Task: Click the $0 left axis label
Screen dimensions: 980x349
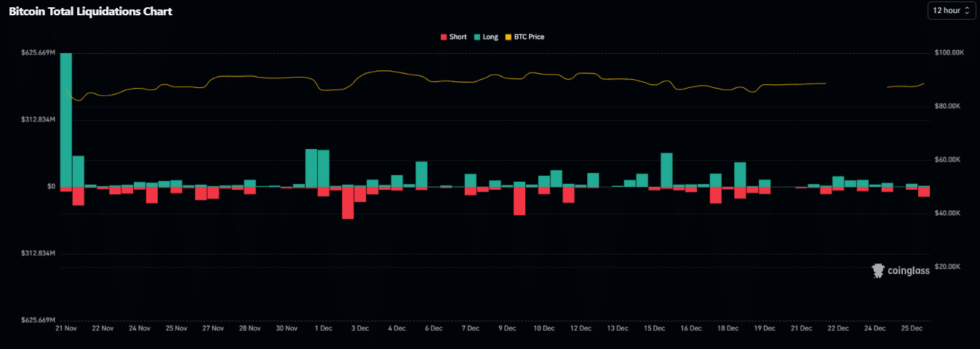Action: tap(51, 187)
